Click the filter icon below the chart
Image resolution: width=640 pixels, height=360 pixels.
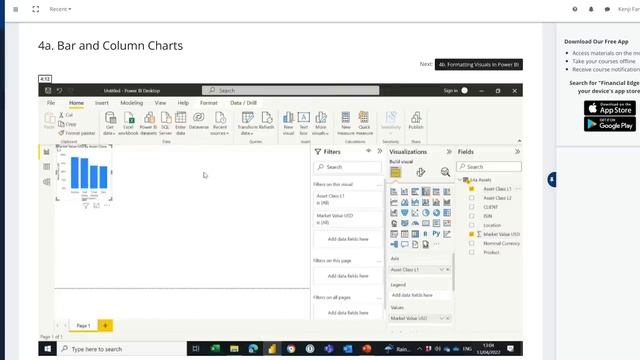point(86,206)
